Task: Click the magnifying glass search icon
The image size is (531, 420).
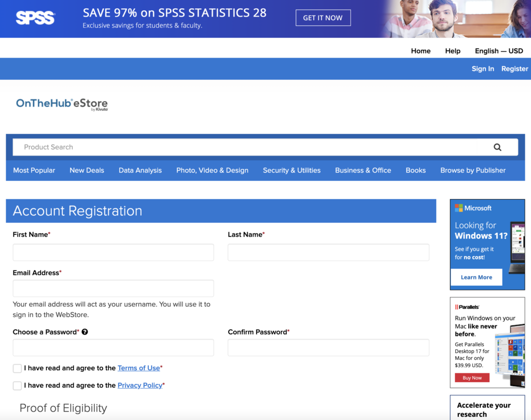Action: pyautogui.click(x=497, y=147)
